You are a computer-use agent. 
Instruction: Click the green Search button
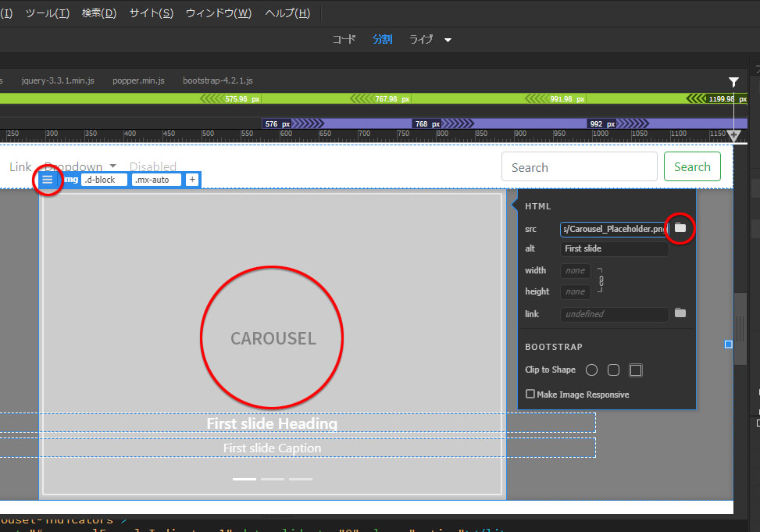click(692, 166)
